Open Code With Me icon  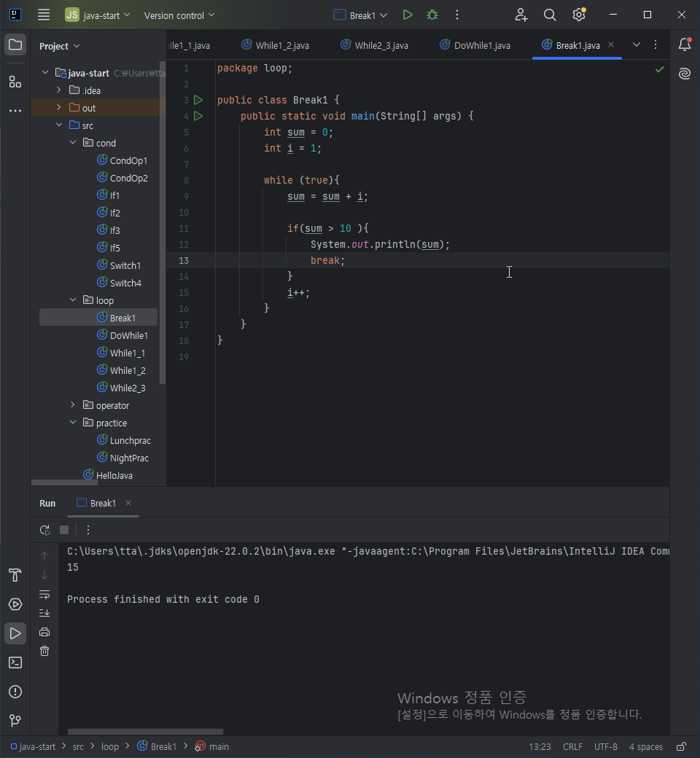521,15
